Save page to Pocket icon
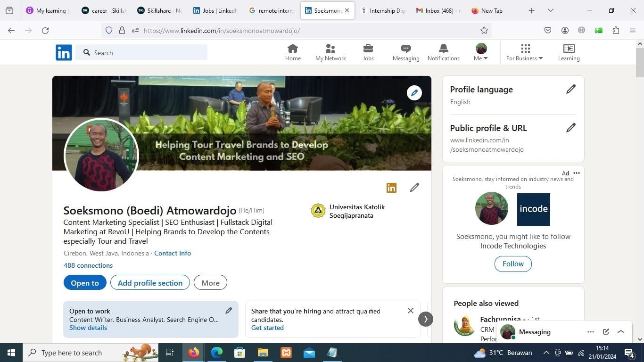Image resolution: width=644 pixels, height=362 pixels. [548, 30]
